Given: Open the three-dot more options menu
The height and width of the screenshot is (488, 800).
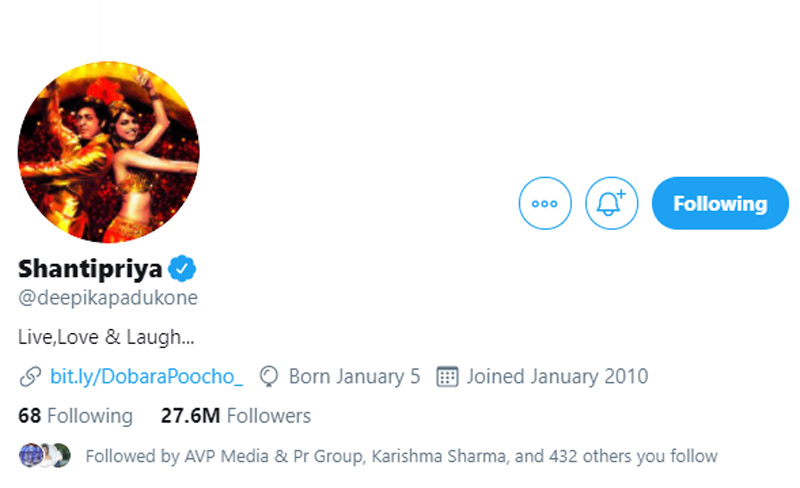Looking at the screenshot, I should (x=545, y=203).
